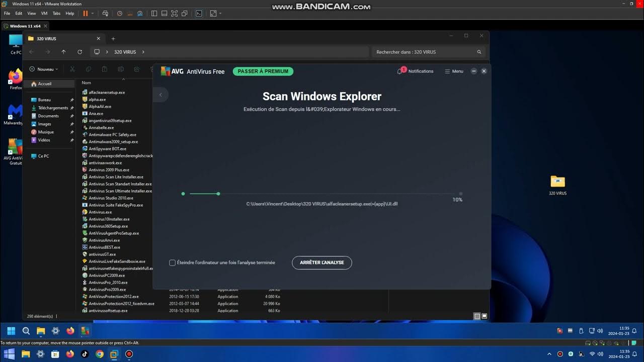Select the Windows 11 x64 VM tab

[25, 26]
